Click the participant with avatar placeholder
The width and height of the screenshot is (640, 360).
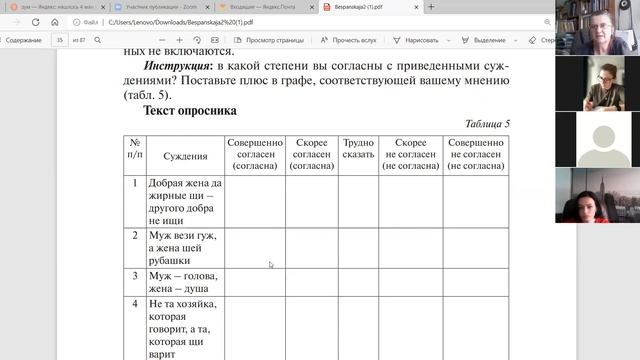coord(598,140)
